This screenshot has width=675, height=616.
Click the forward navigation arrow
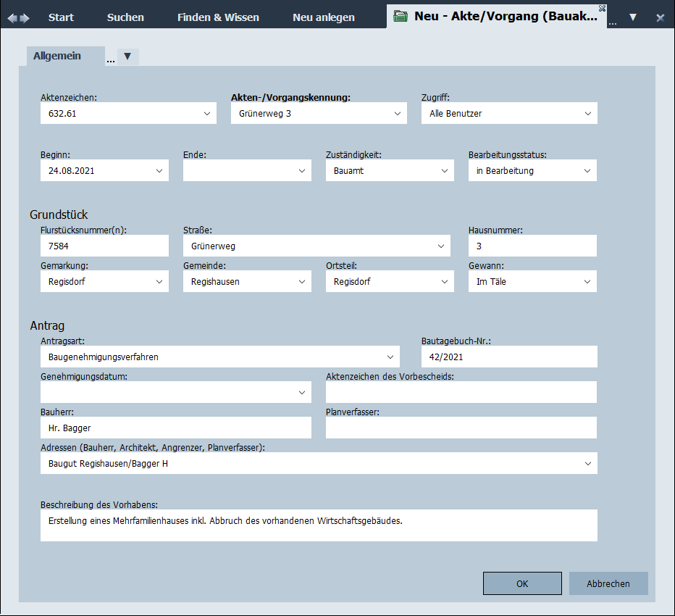[x=25, y=17]
